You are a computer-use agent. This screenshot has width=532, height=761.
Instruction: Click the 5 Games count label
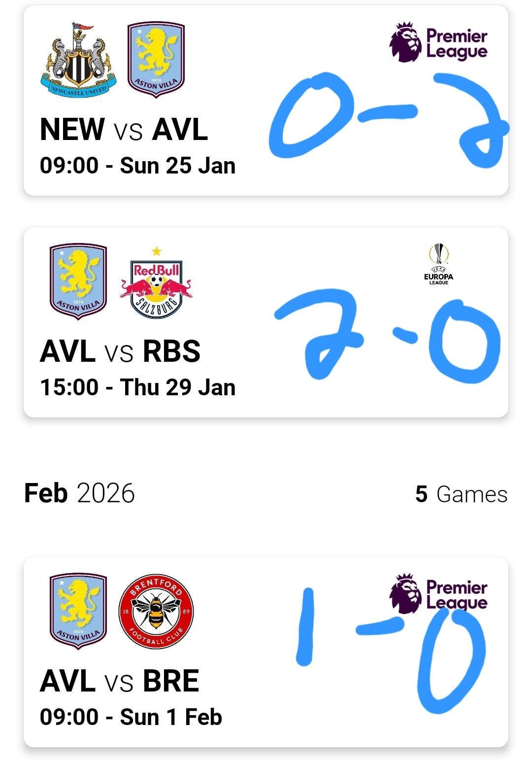461,494
